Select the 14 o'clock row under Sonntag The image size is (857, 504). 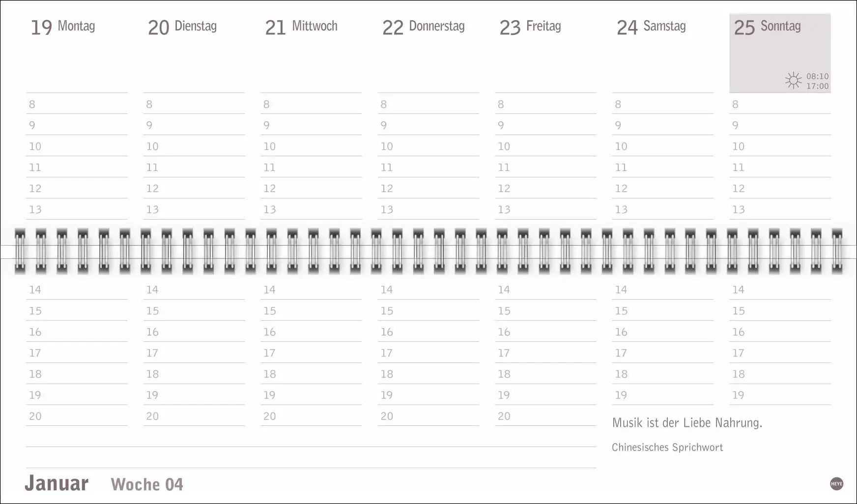[780, 289]
